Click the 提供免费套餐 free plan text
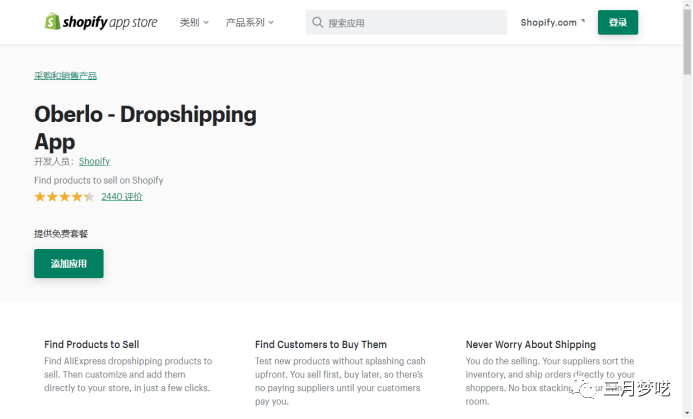693x419 pixels. [x=61, y=234]
